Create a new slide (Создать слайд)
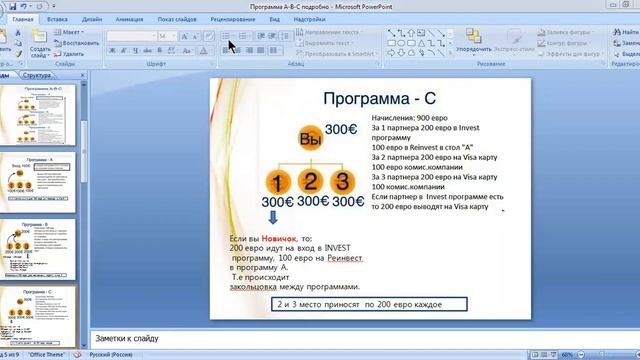The width and height of the screenshot is (640, 360). click(x=40, y=44)
